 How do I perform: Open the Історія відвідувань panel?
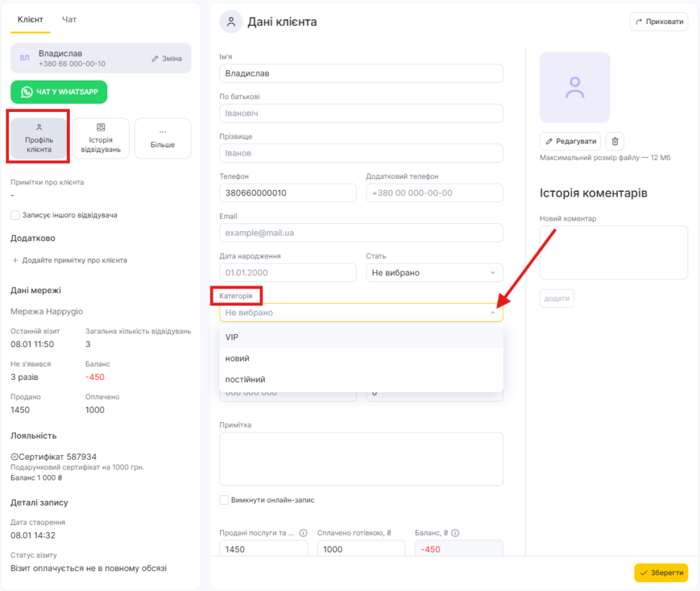tap(101, 139)
